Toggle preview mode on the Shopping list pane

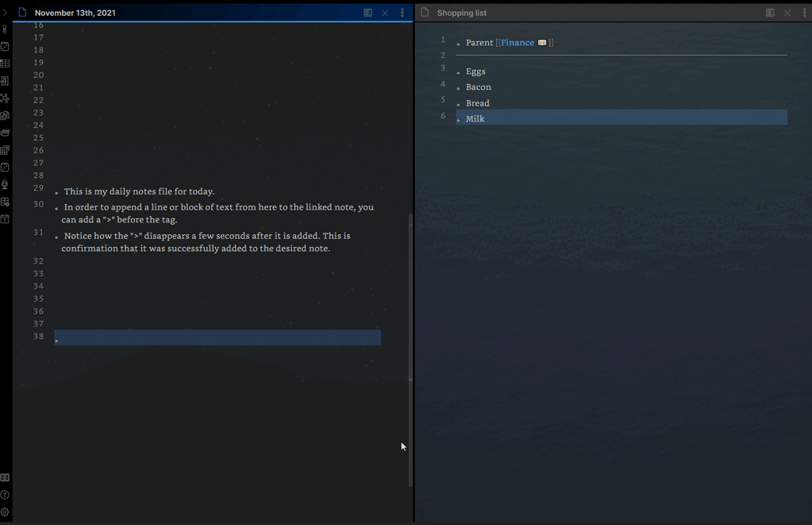769,13
